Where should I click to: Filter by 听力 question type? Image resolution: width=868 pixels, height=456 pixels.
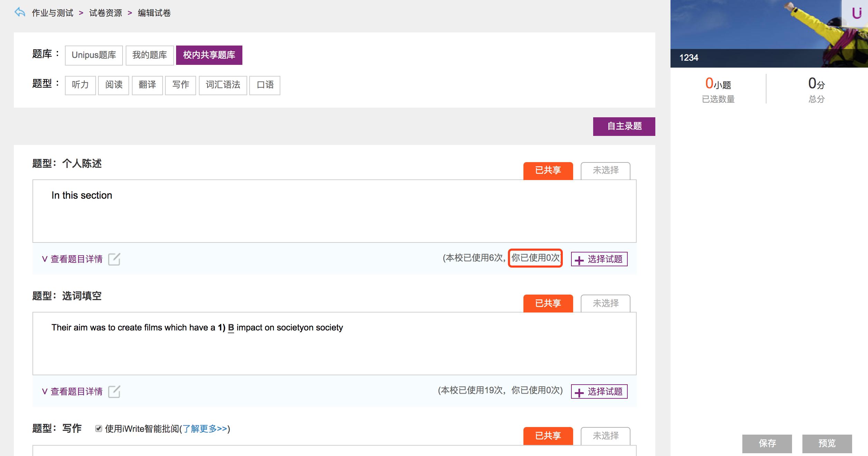(80, 85)
